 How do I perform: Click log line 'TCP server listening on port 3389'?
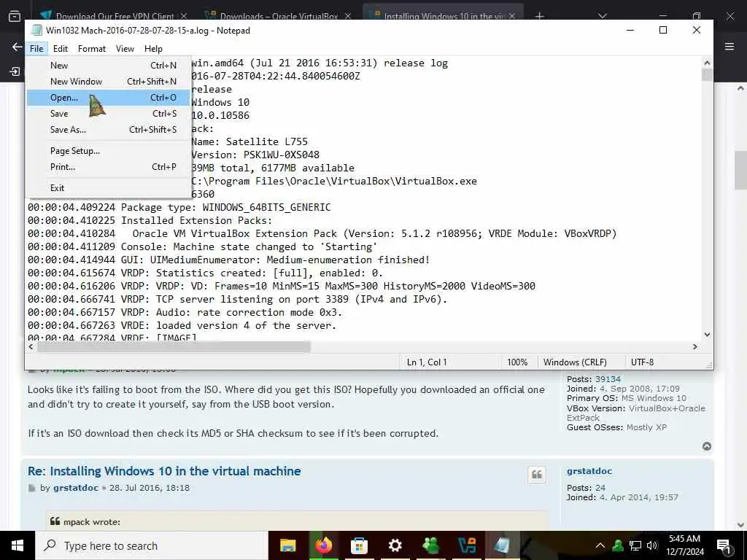coord(238,299)
